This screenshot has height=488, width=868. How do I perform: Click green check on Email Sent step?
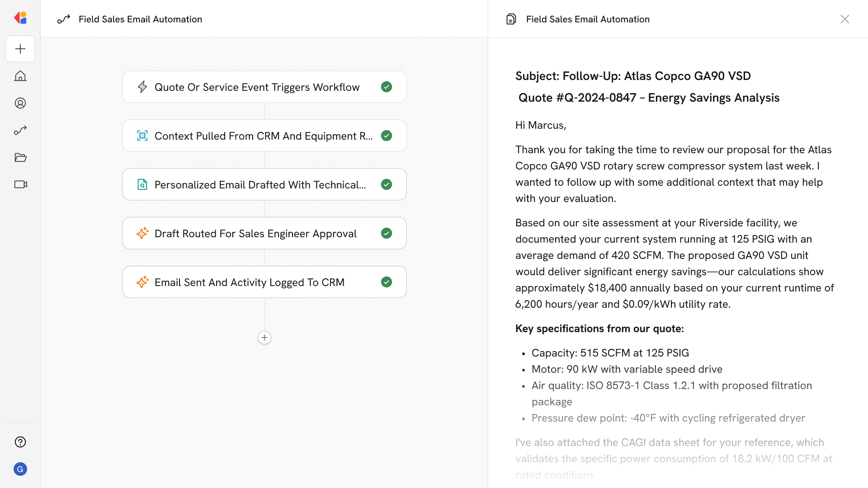(x=387, y=282)
